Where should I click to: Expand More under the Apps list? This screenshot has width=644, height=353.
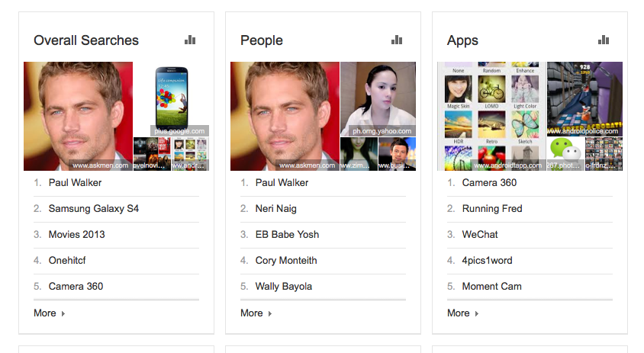tap(462, 313)
